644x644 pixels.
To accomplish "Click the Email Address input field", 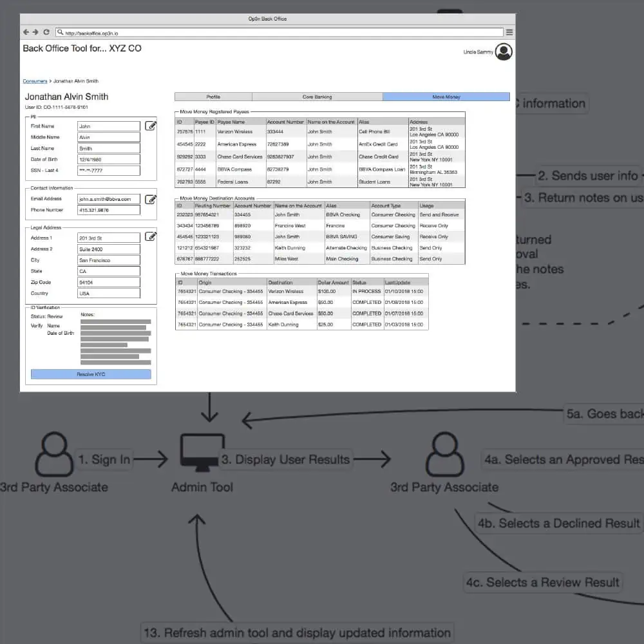I will click(108, 199).
